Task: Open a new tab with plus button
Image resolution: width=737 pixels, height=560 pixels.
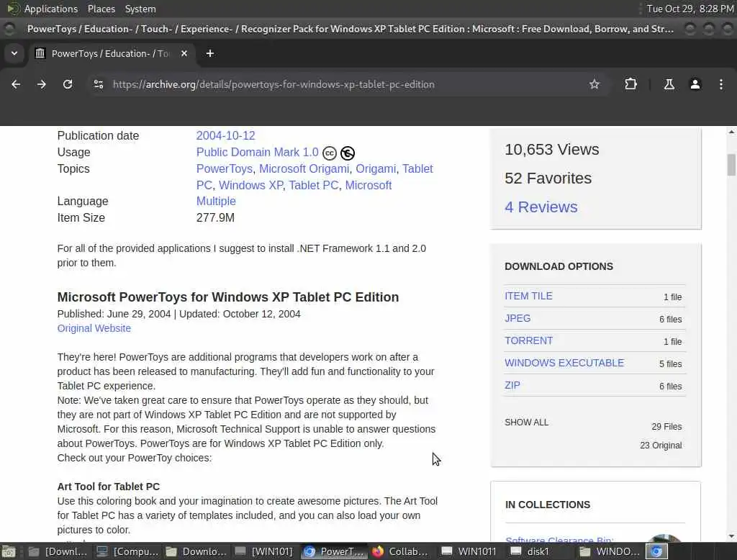Action: pos(210,53)
